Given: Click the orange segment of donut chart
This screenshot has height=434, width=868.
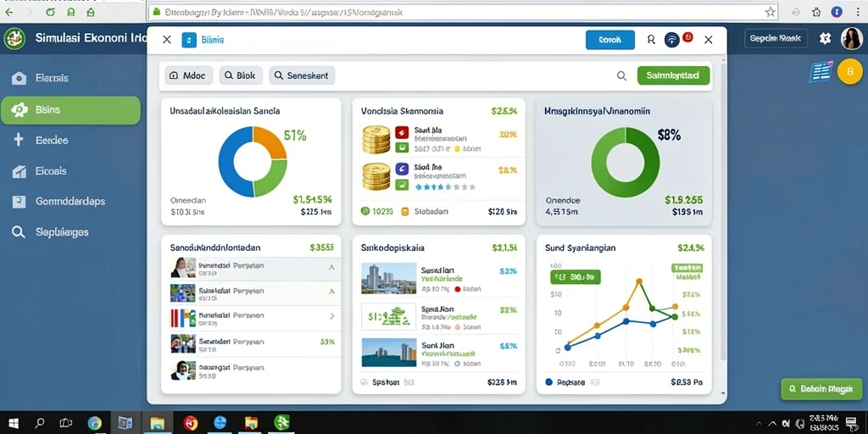Looking at the screenshot, I should click(x=270, y=142).
